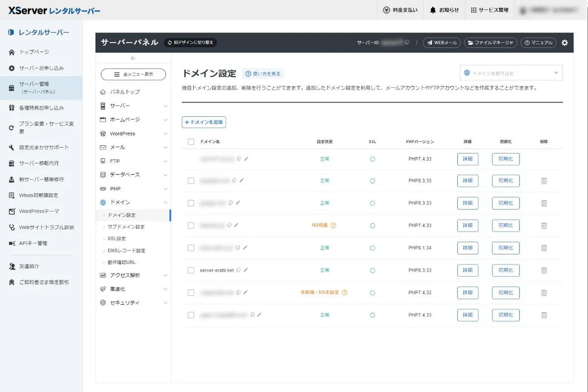The width and height of the screenshot is (588, 392).
Task: Click the copy icon next to server ID
Action: tap(407, 43)
